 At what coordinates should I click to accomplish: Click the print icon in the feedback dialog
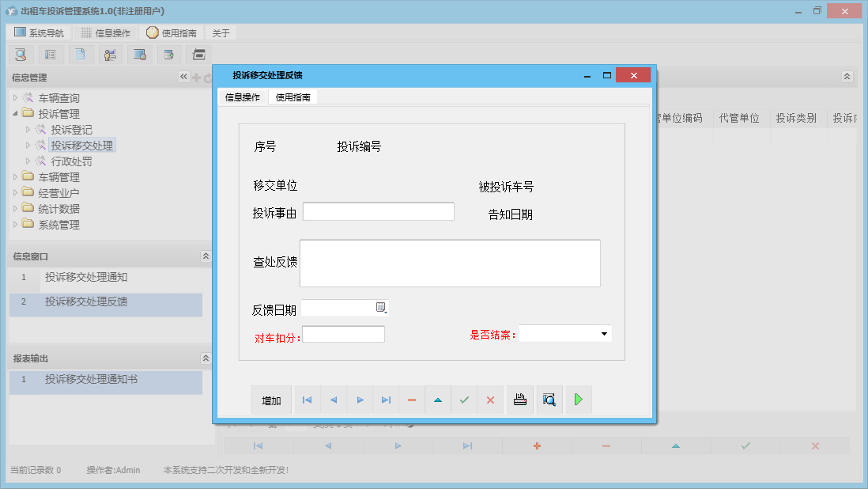click(519, 400)
